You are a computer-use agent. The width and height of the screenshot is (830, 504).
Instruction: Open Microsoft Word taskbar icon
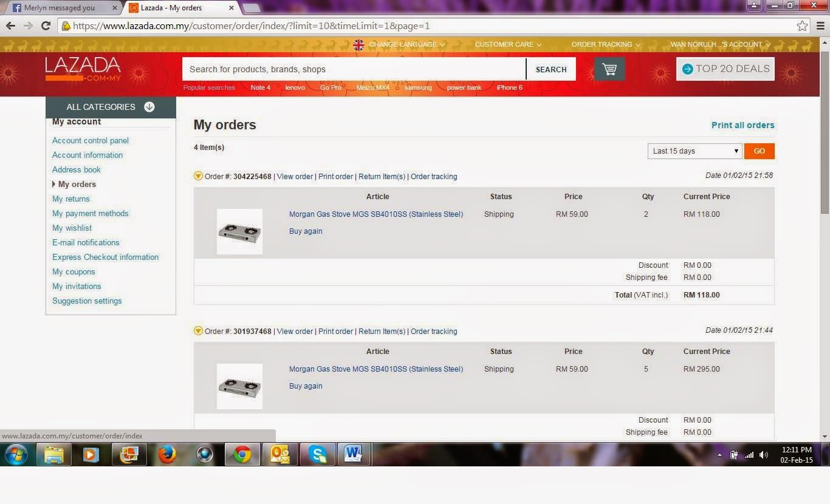pyautogui.click(x=354, y=454)
